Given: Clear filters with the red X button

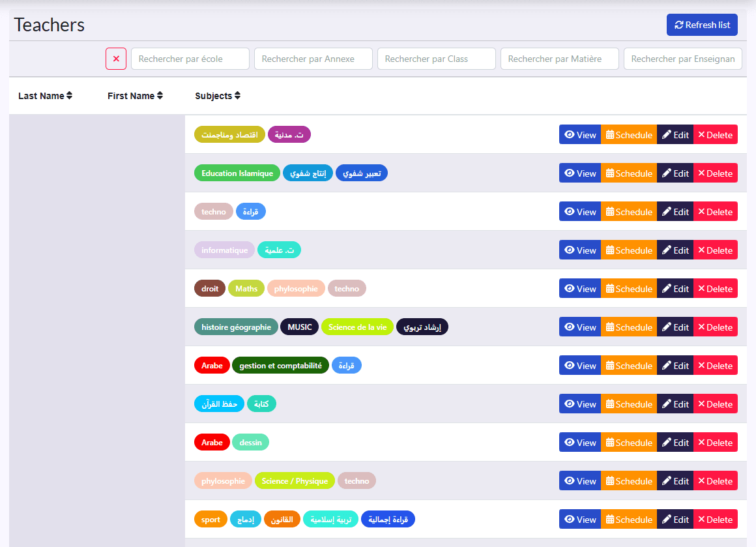Looking at the screenshot, I should tap(116, 59).
